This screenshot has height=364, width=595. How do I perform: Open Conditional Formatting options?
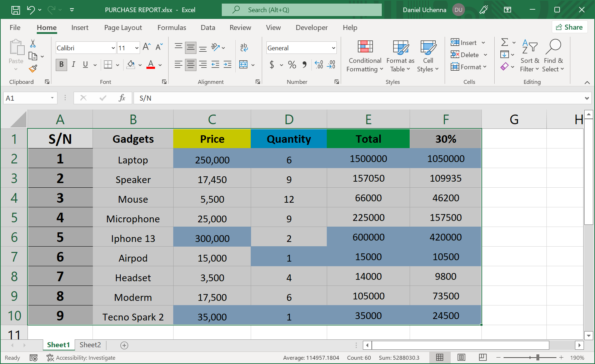pyautogui.click(x=364, y=56)
